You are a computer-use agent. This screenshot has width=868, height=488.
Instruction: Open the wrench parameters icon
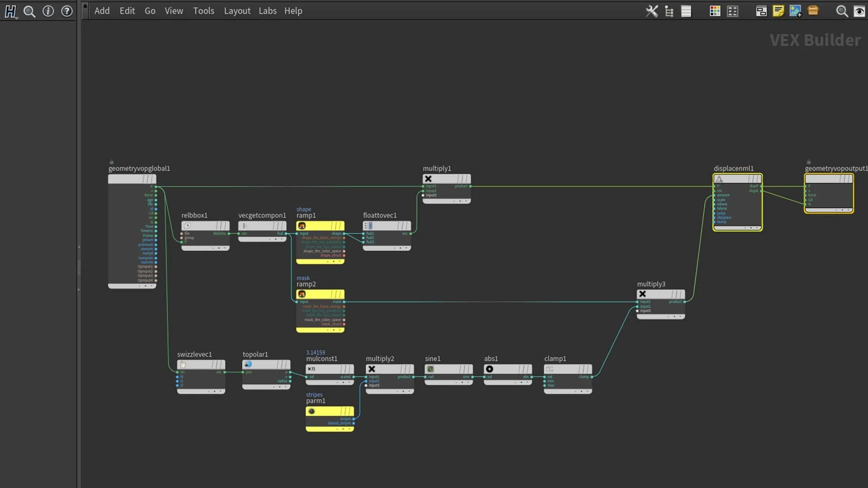click(x=651, y=11)
